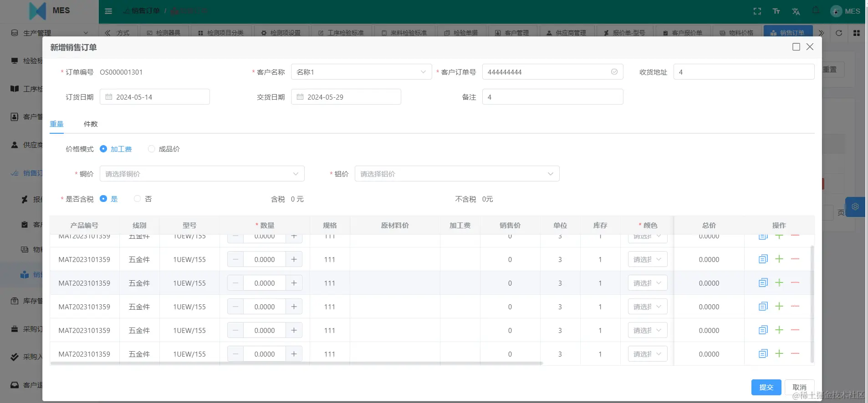Enter fullscreen mode via the top bar icon

(757, 11)
